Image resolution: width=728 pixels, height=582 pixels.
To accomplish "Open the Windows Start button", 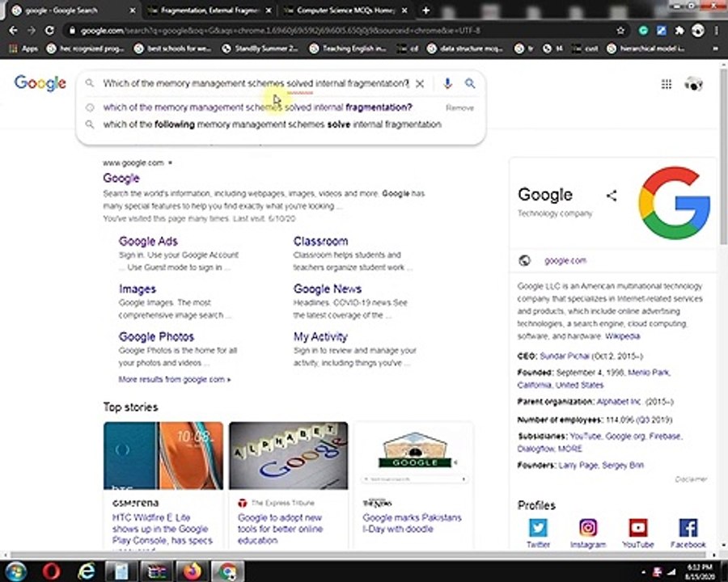I will click(15, 571).
